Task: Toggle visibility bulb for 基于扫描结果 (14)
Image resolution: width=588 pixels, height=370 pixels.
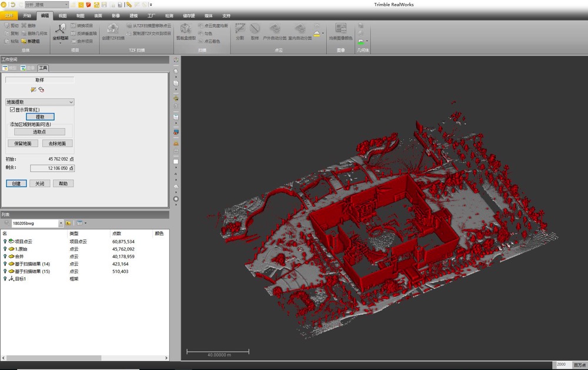Action: [x=5, y=264]
